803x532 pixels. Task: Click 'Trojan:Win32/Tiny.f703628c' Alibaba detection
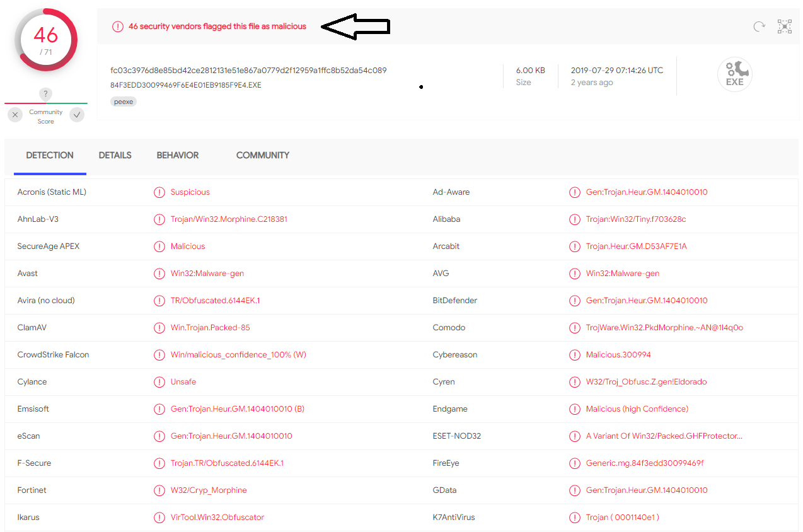(636, 219)
